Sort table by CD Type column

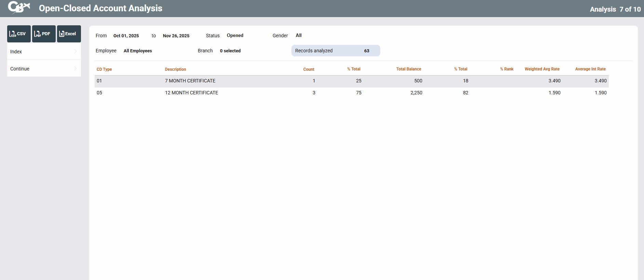tap(104, 69)
